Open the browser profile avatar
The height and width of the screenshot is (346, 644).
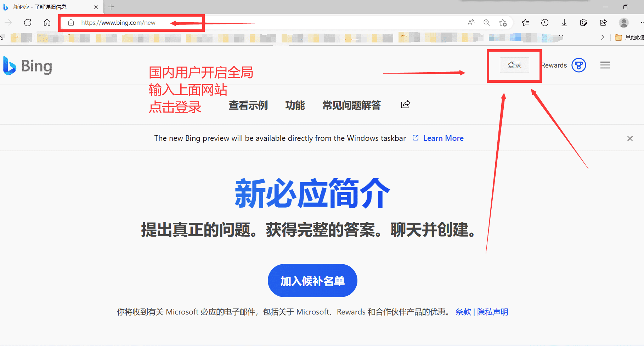[x=623, y=23]
